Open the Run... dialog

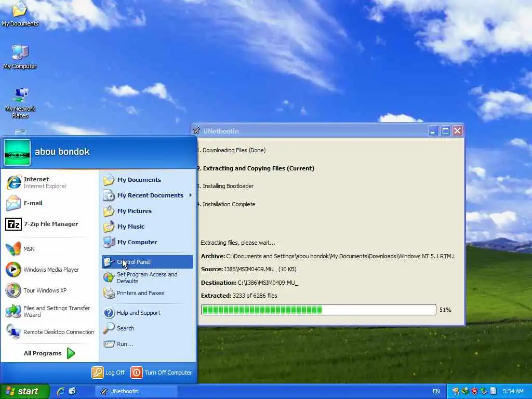(x=147, y=344)
